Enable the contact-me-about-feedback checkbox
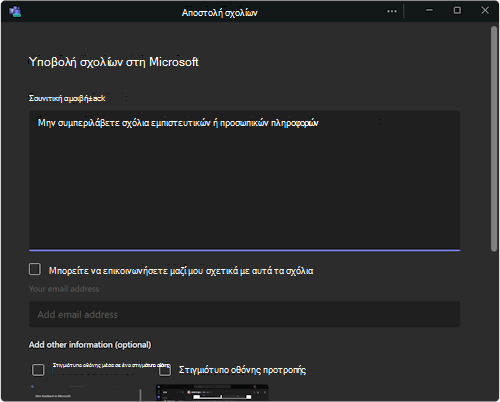 pyautogui.click(x=35, y=269)
